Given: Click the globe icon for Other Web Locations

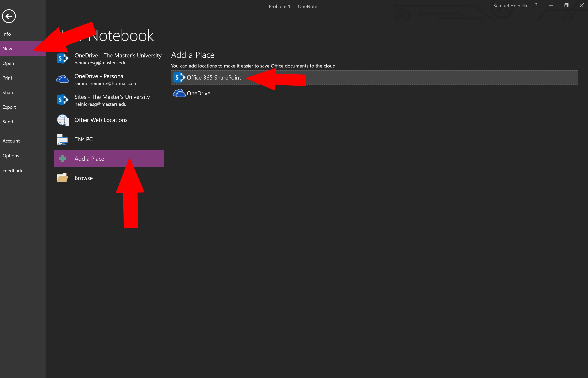Looking at the screenshot, I should pos(63,120).
